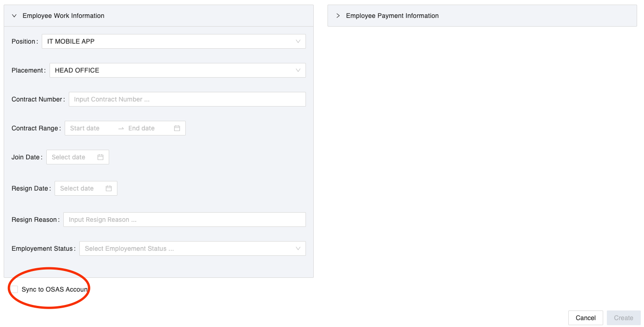Click the Position dropdown arrow

(x=298, y=41)
